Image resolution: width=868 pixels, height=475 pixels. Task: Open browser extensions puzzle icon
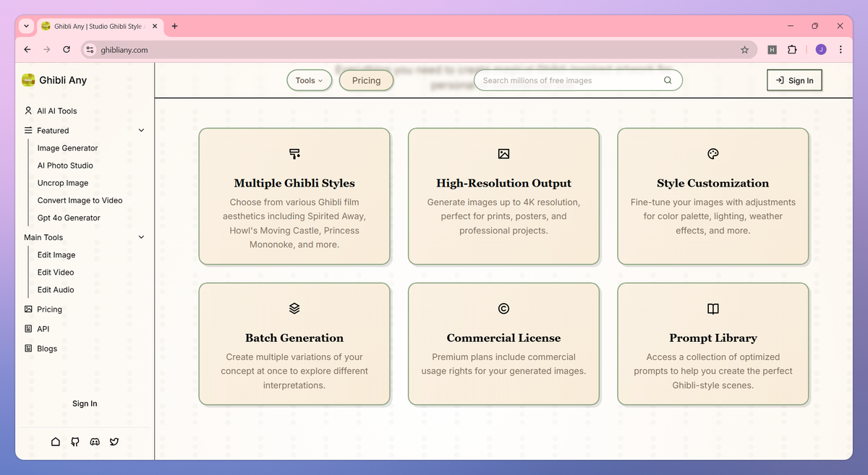click(x=792, y=50)
